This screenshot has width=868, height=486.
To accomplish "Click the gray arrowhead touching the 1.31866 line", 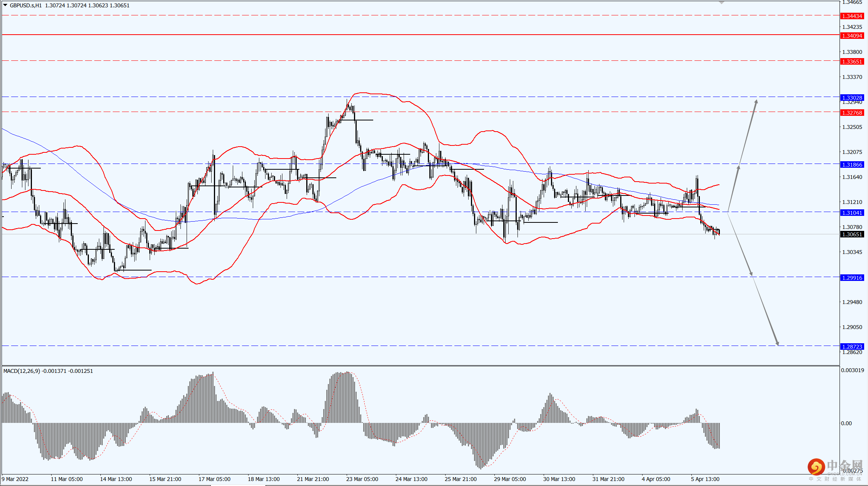I will pyautogui.click(x=738, y=167).
